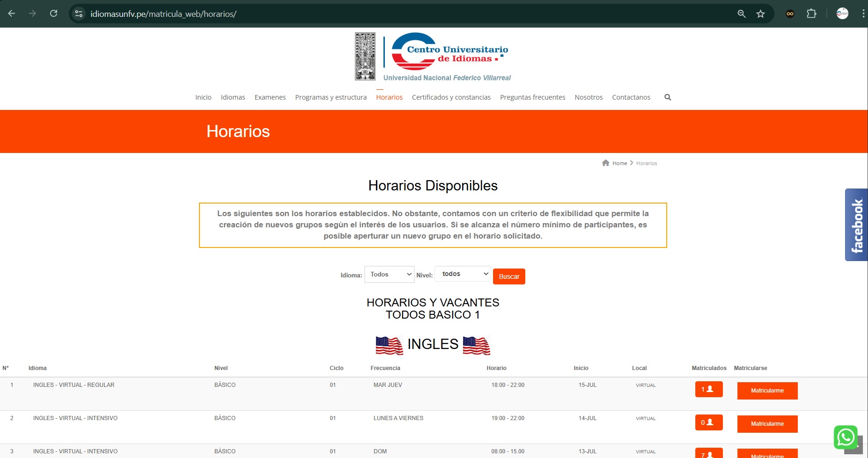Screen dimensions: 868x458
Task: Open the Facebook sidebar tab
Action: 857,225
